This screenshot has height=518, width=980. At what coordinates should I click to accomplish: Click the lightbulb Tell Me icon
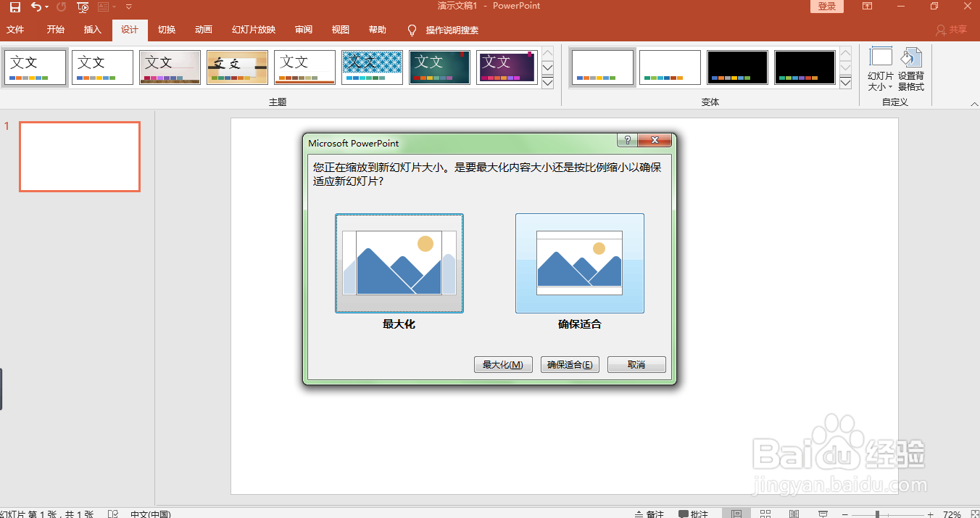(x=412, y=30)
